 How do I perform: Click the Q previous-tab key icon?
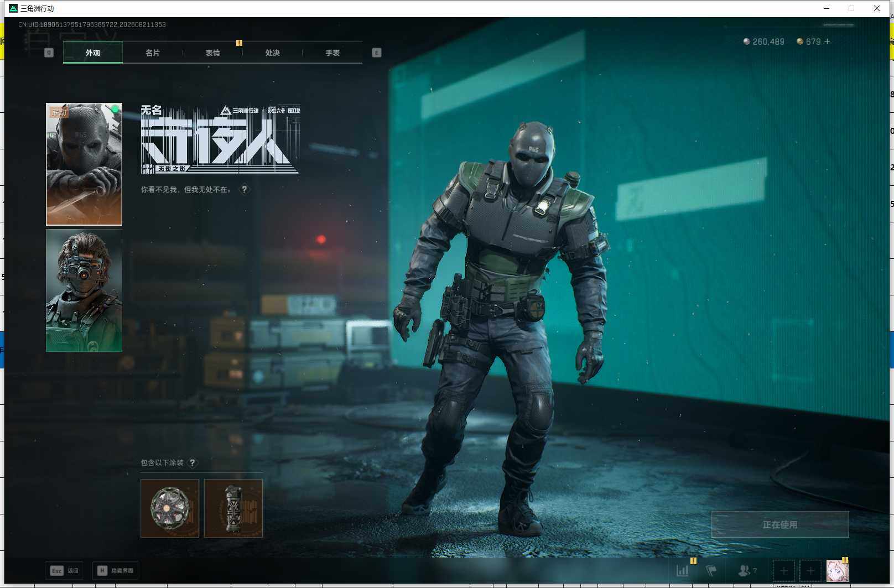(49, 53)
